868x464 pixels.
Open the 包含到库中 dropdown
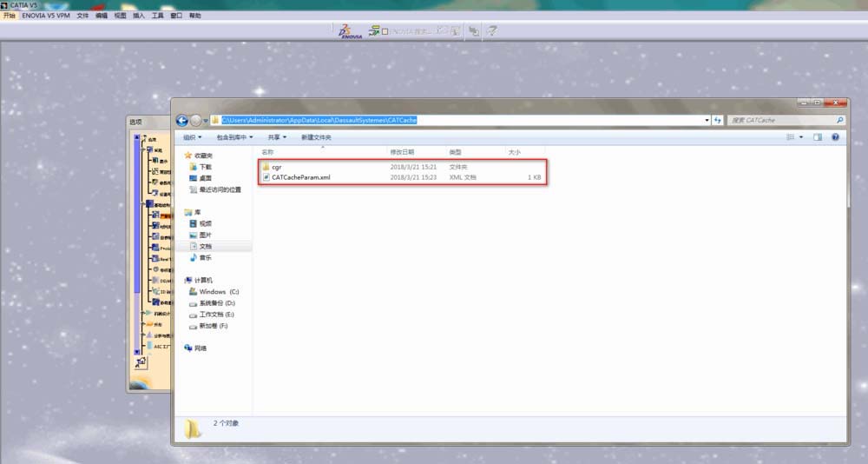pyautogui.click(x=234, y=137)
